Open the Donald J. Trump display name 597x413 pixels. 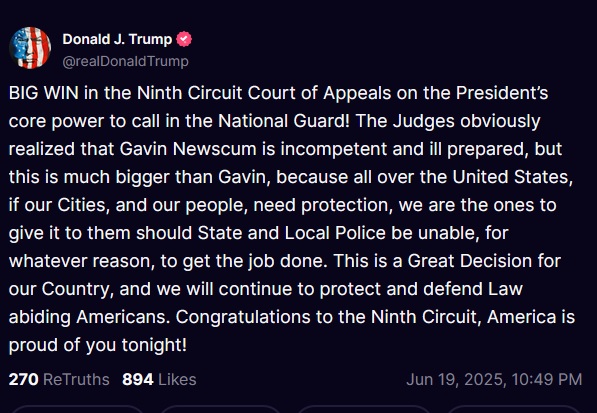click(x=117, y=39)
